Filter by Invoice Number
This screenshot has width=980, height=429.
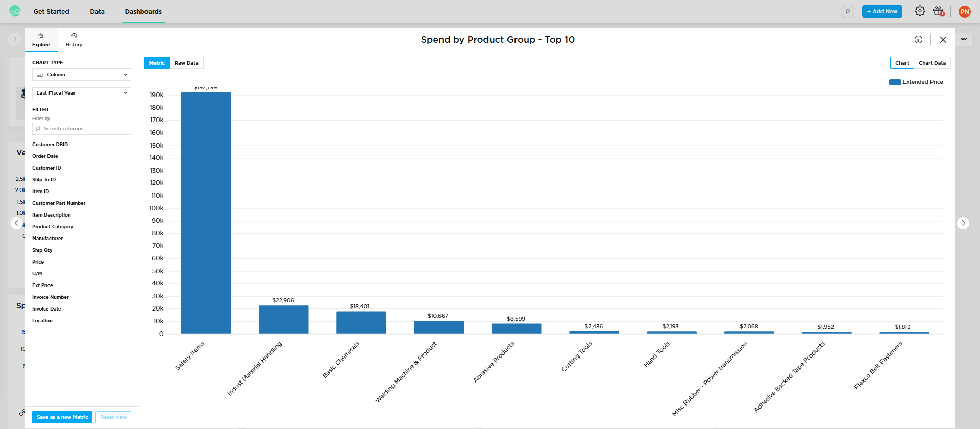[x=51, y=297]
